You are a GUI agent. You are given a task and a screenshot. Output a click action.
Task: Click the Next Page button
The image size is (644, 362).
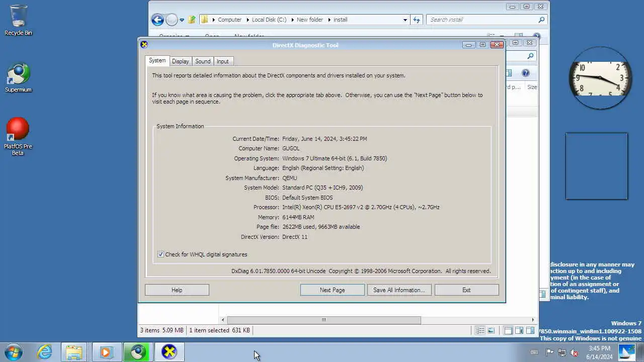[x=332, y=290]
